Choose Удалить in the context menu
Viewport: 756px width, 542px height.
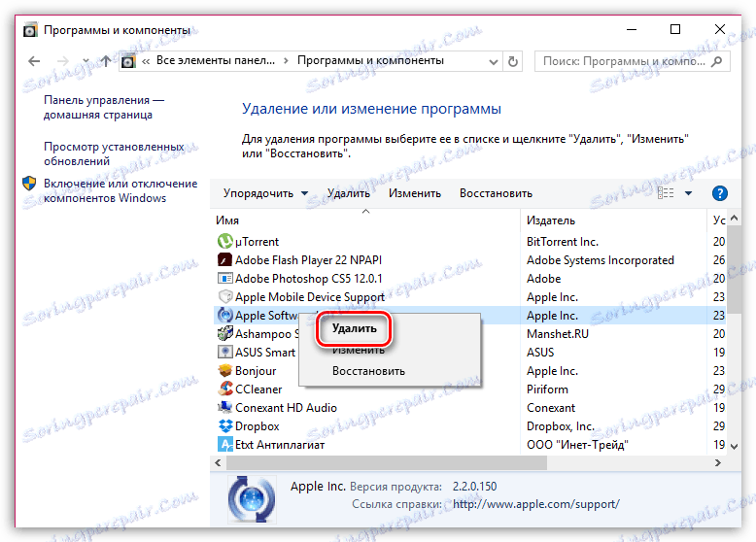point(354,328)
